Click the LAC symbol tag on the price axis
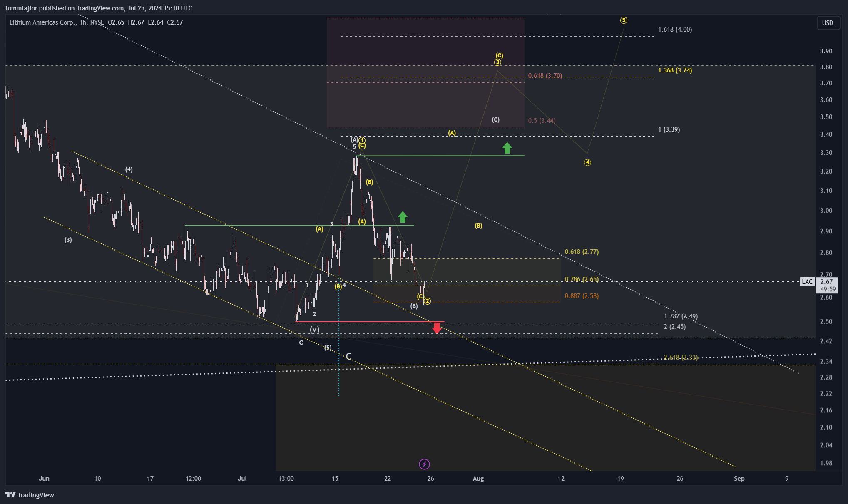 [807, 282]
